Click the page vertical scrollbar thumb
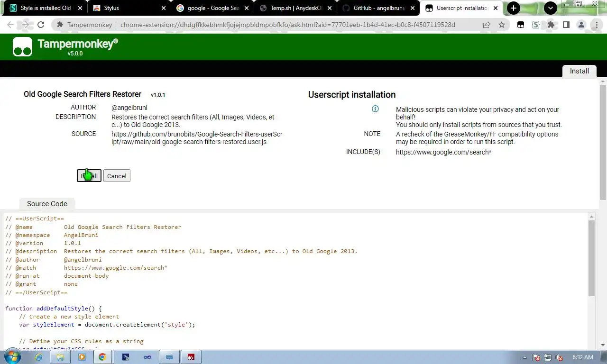The width and height of the screenshot is (607, 364). point(603,142)
